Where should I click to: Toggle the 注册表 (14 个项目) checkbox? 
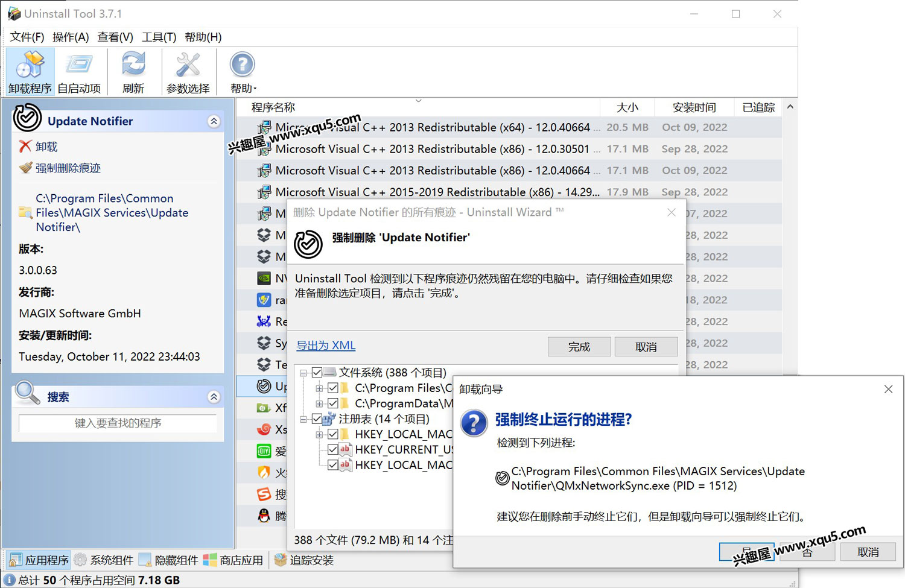tap(317, 419)
